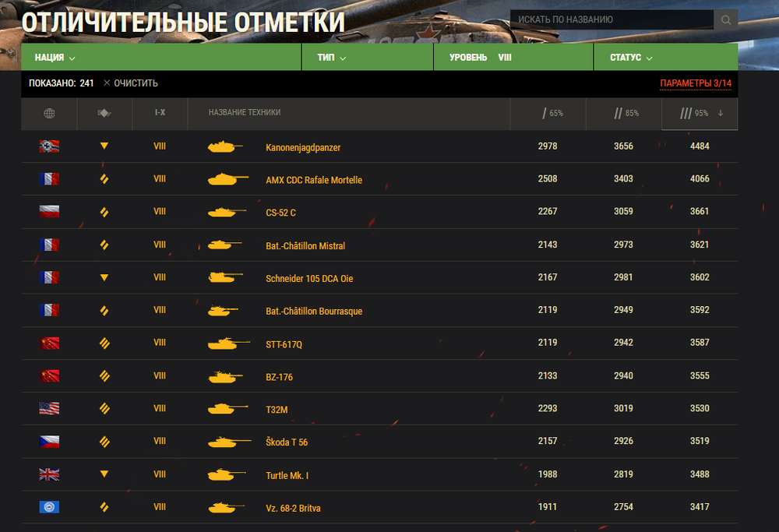Click the tank silhouette icon for Kanonenjagdpanzer
779x532 pixels.
click(225, 146)
